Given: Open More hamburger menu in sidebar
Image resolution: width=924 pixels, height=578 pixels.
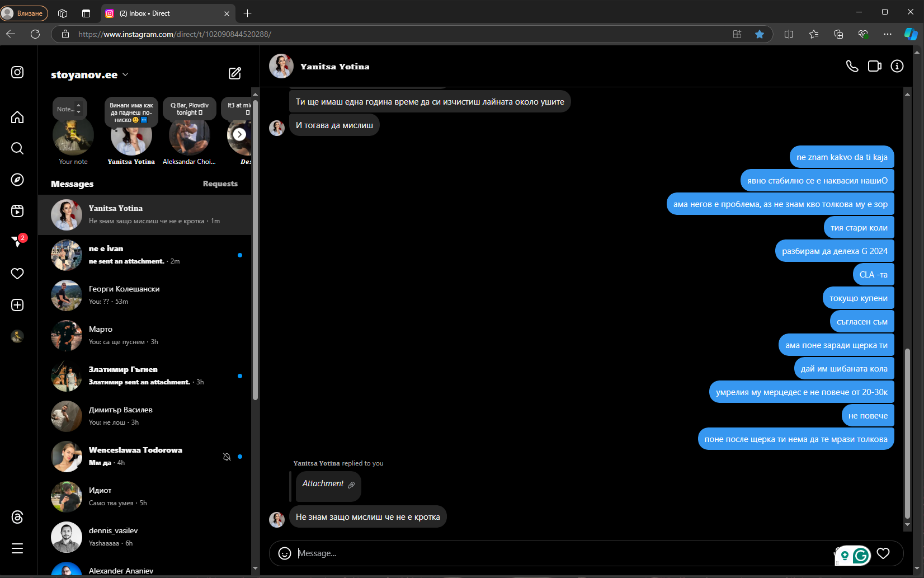Looking at the screenshot, I should (17, 548).
